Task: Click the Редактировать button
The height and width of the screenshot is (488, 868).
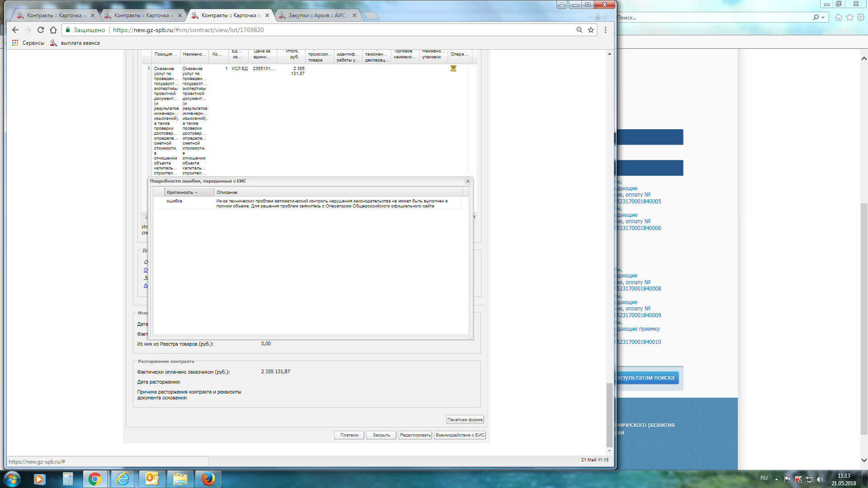Action: tap(415, 435)
